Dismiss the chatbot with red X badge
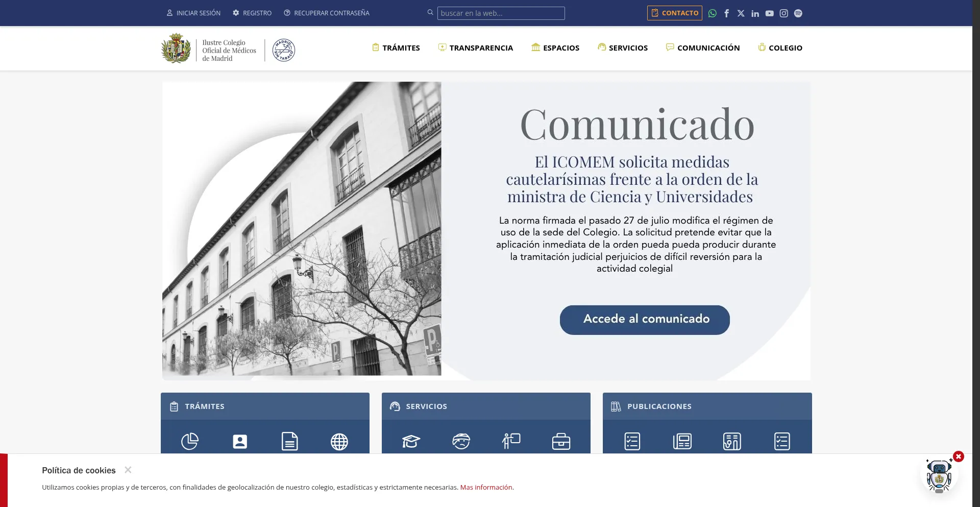The height and width of the screenshot is (507, 980). [959, 456]
